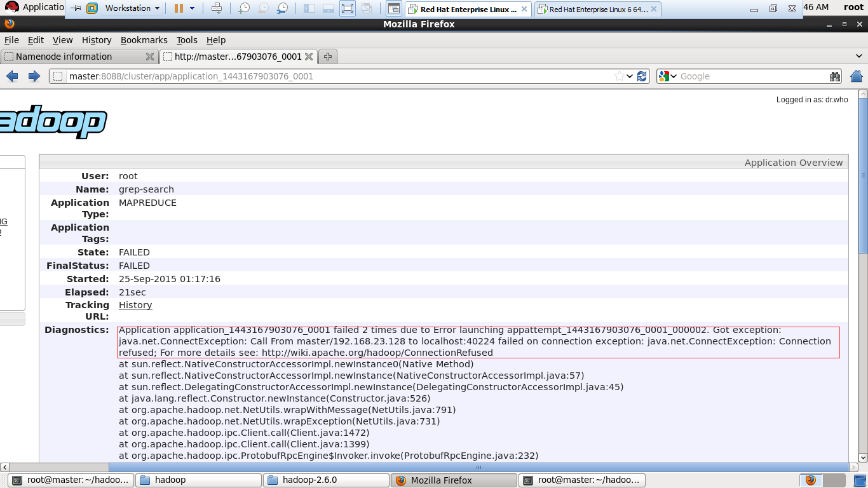Viewport: 868px width, 488px height.
Task: Click the console view icon in VMware toolbar
Action: 394,8
